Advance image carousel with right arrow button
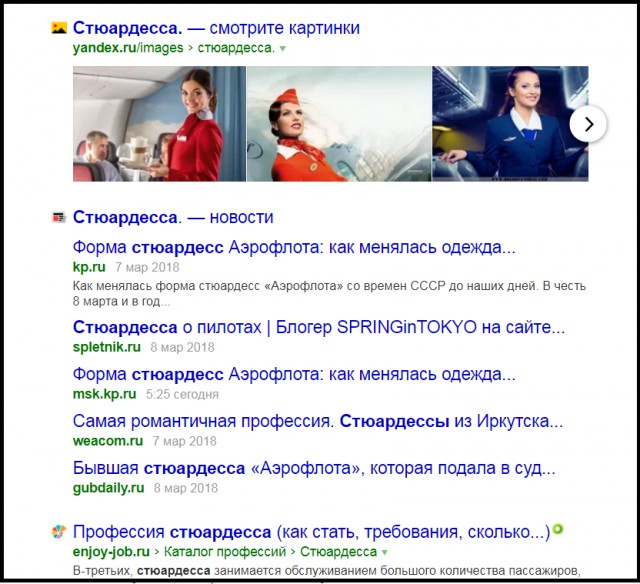This screenshot has width=640, height=584. (588, 124)
